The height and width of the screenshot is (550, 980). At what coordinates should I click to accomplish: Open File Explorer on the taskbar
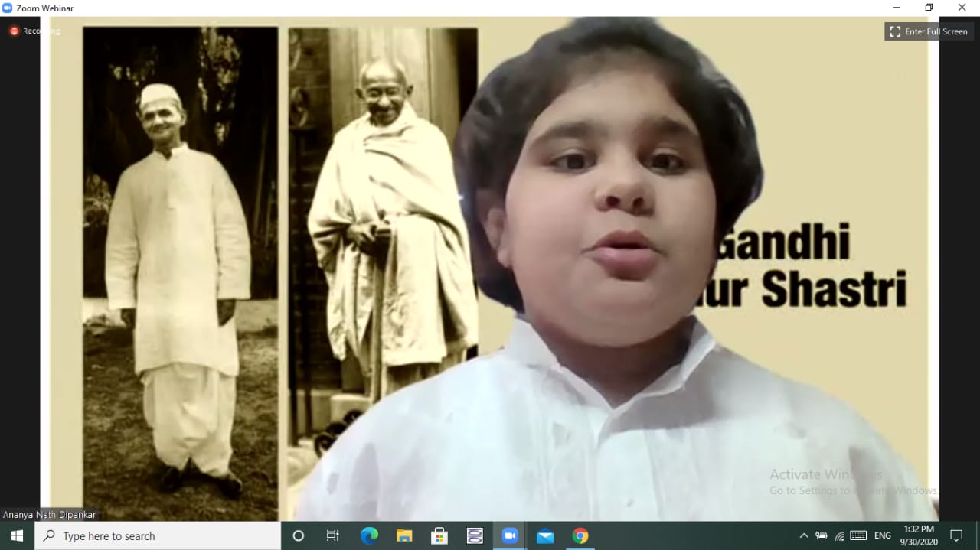(404, 535)
